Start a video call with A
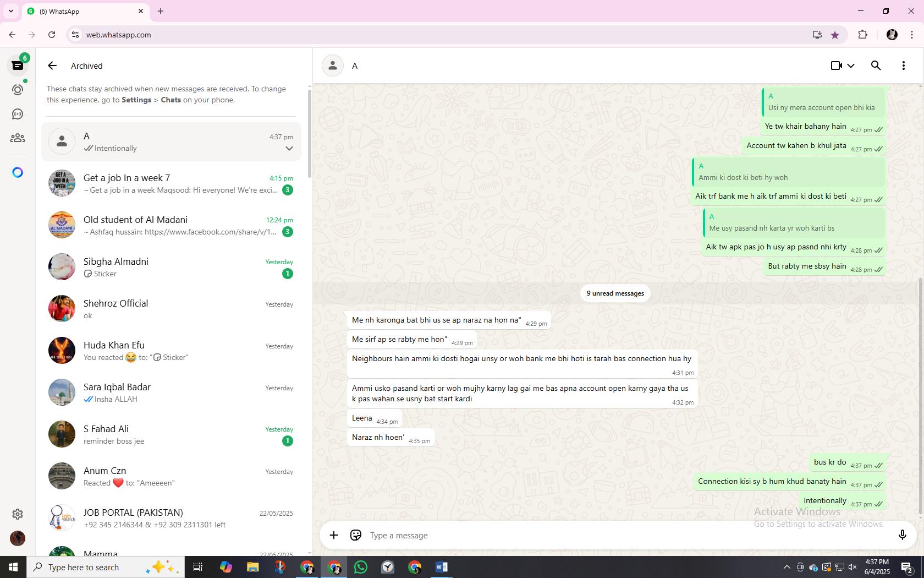The height and width of the screenshot is (578, 924). click(x=836, y=66)
